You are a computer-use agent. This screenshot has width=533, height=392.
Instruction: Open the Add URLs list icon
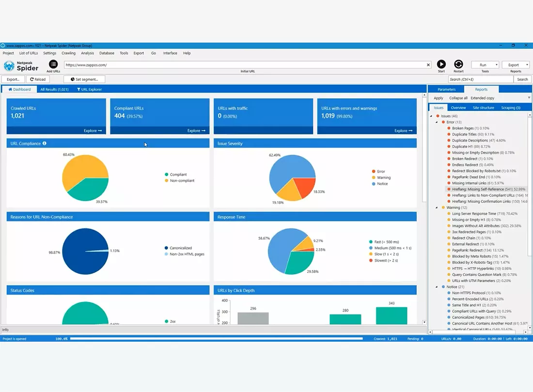[x=53, y=64]
